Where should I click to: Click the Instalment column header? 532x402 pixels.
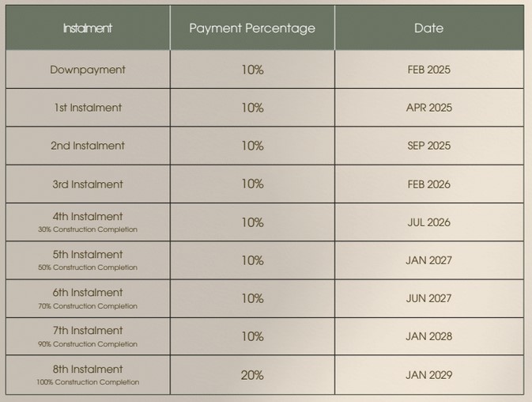coord(88,28)
